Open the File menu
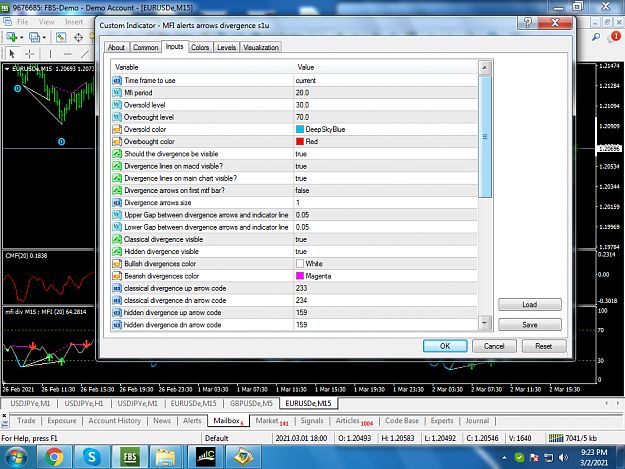Image resolution: width=625 pixels, height=469 pixels. [x=22, y=22]
